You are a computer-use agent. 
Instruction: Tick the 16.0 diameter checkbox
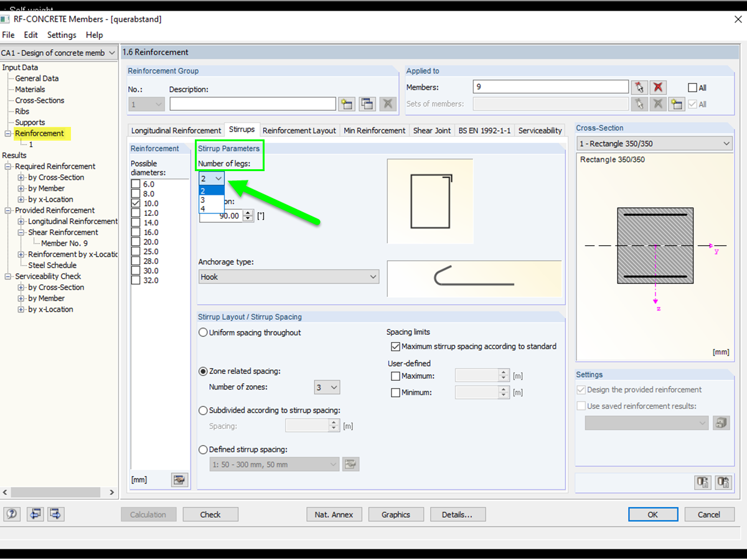click(x=136, y=232)
